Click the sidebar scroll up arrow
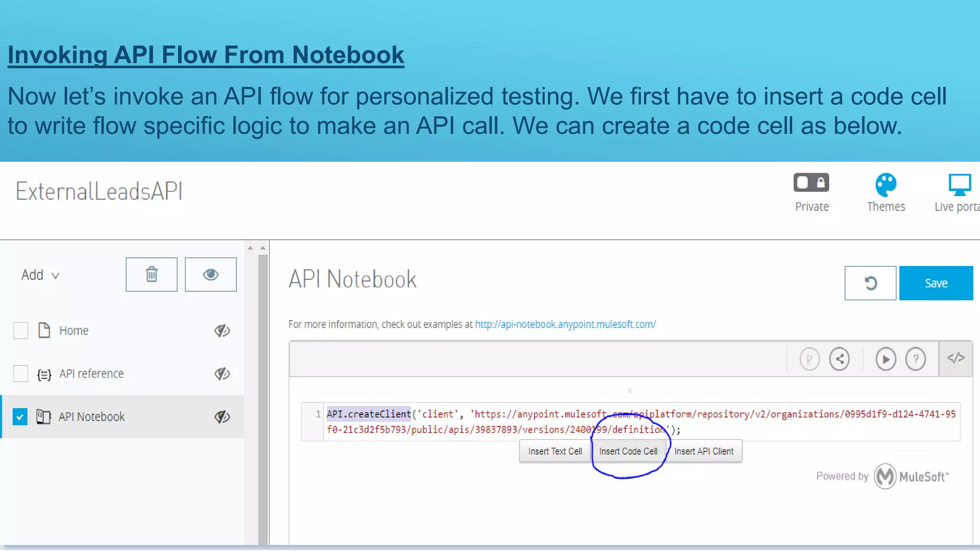 (x=250, y=248)
